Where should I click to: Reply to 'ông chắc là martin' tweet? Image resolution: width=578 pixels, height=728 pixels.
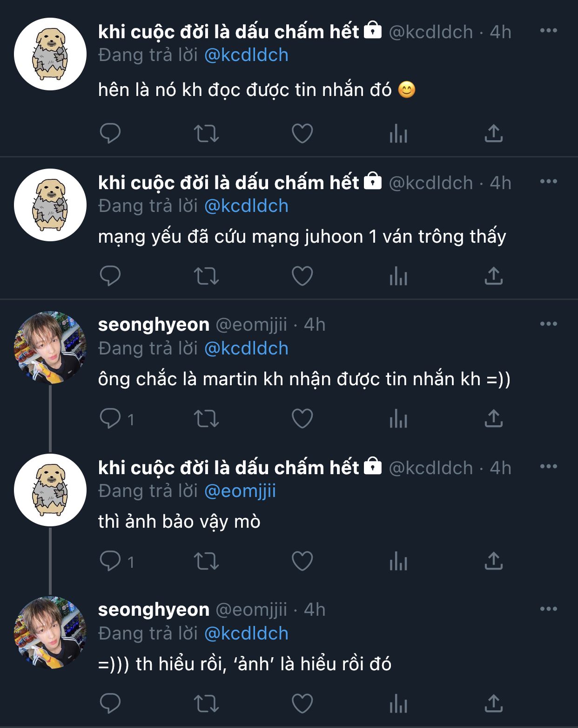[110, 419]
